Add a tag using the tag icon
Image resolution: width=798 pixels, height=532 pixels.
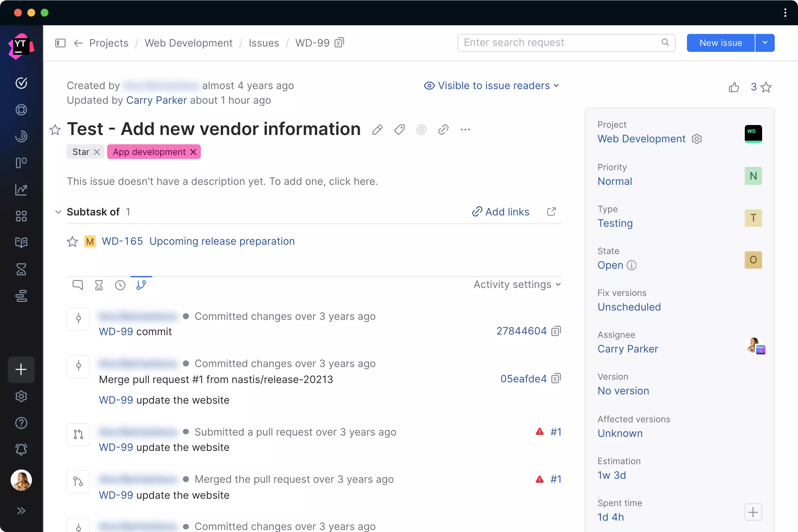(x=399, y=130)
